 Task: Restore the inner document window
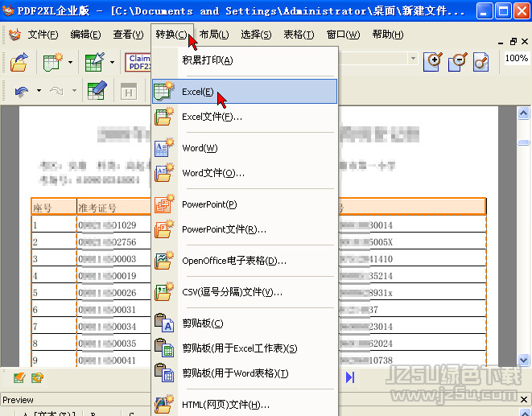pyautogui.click(x=513, y=41)
